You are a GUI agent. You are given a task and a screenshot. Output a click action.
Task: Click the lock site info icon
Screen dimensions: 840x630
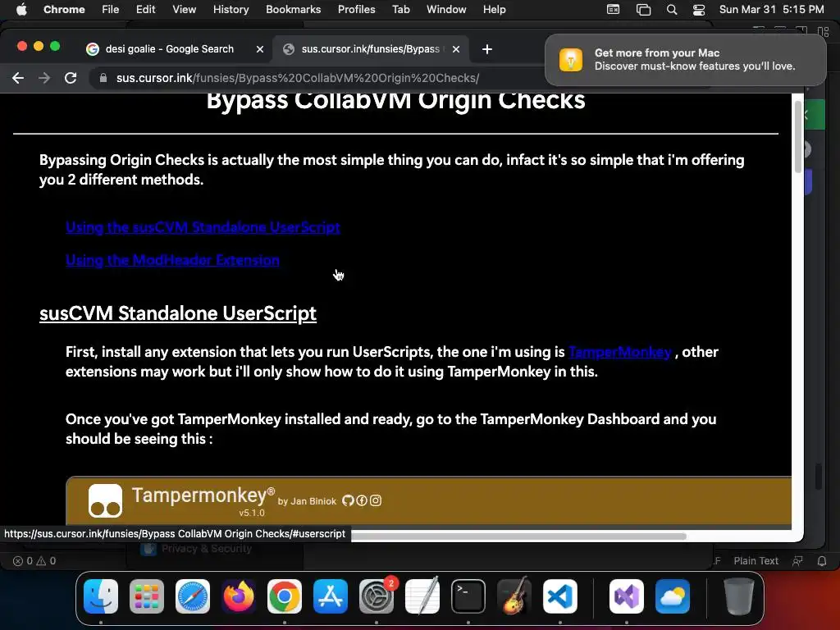103,78
